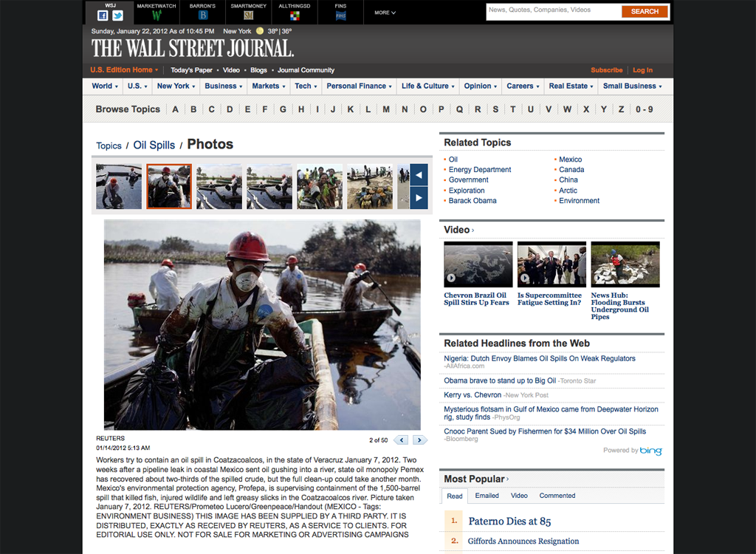Expand the Business menu
The image size is (756, 554).
tap(224, 86)
